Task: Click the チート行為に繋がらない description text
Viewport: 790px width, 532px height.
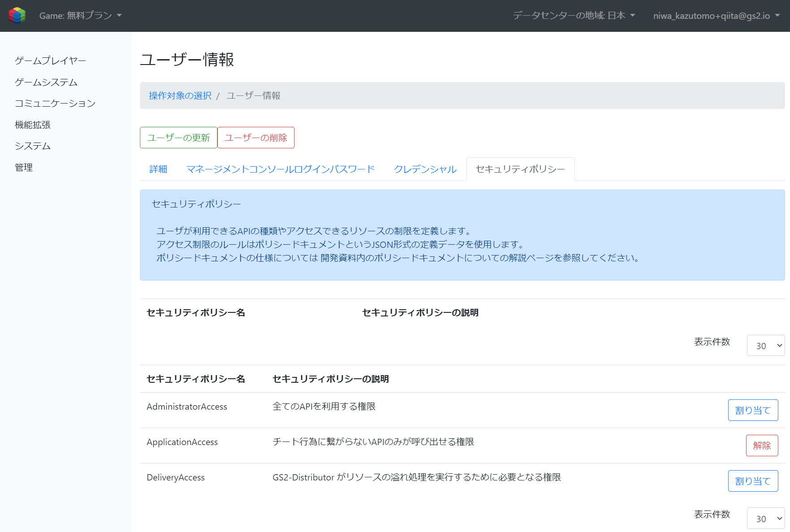Action: click(373, 441)
